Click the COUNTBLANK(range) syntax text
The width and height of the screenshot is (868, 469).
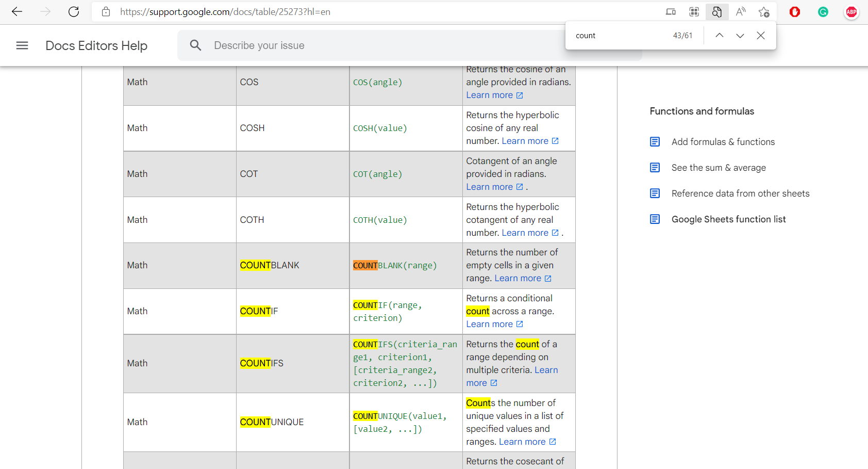[x=395, y=265]
